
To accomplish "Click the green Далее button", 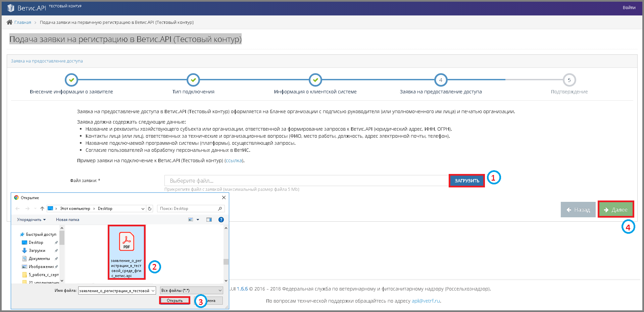I will click(x=616, y=210).
